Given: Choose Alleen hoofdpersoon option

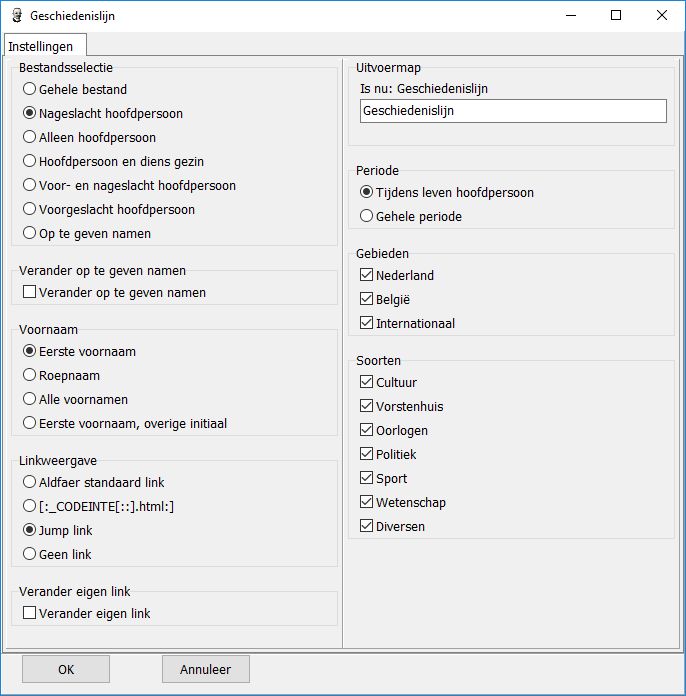Looking at the screenshot, I should click(30, 137).
